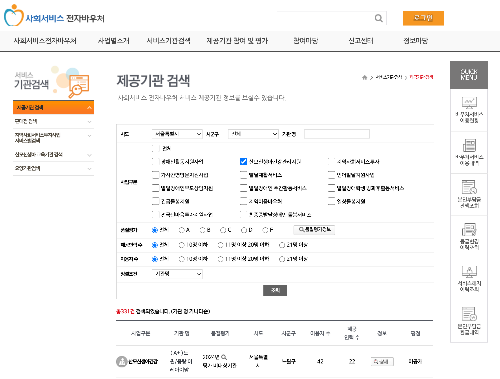Open the 신고센터 nav menu
This screenshot has height=379, width=500.
pos(361,41)
